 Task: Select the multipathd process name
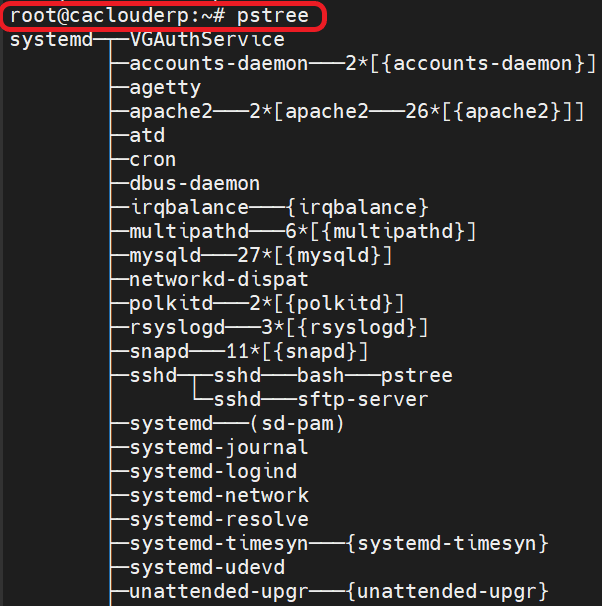pyautogui.click(x=189, y=232)
